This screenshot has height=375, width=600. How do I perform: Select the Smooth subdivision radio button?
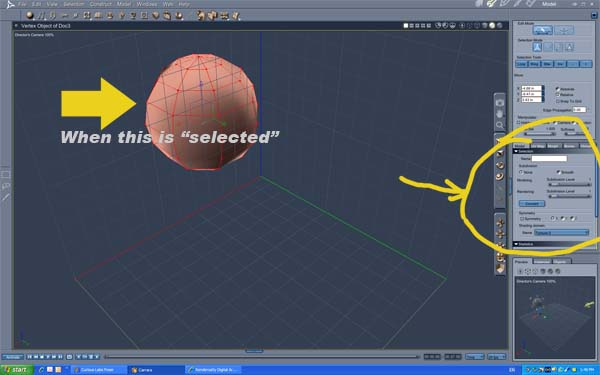tap(558, 172)
